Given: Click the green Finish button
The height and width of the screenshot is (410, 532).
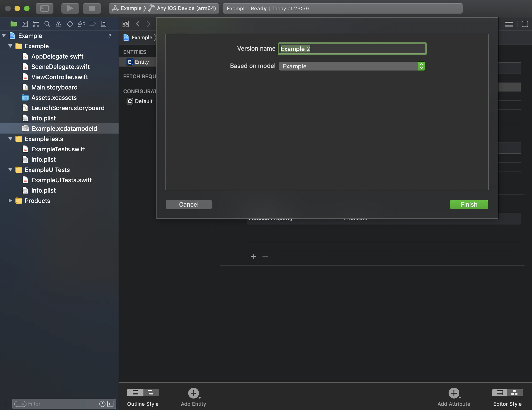Looking at the screenshot, I should point(469,205).
